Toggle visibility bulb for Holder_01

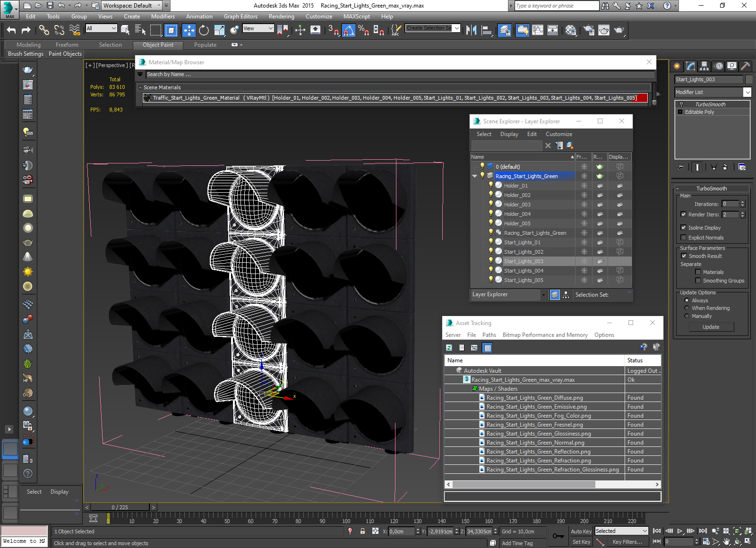491,185
